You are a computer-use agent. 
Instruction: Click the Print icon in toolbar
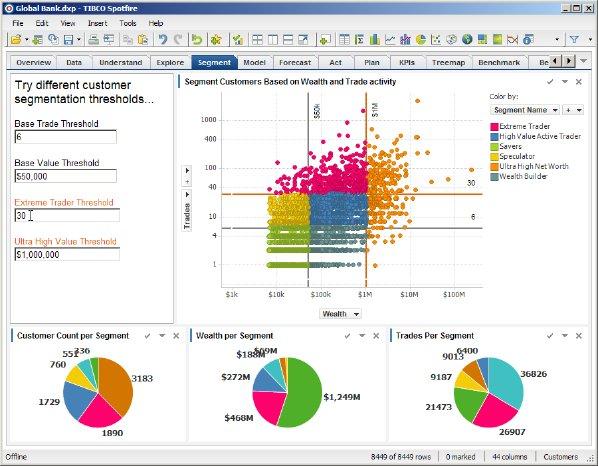(93, 39)
